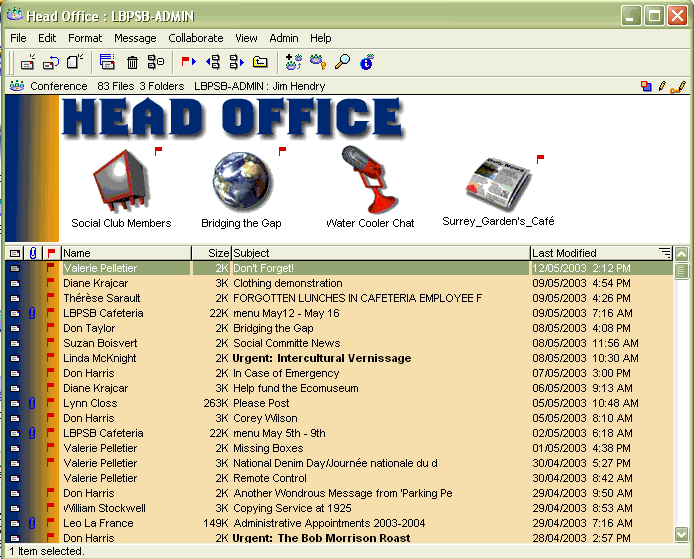
Task: Toggle the red flag on Diane Krajcar's Clothing demonstration
Action: click(x=51, y=283)
